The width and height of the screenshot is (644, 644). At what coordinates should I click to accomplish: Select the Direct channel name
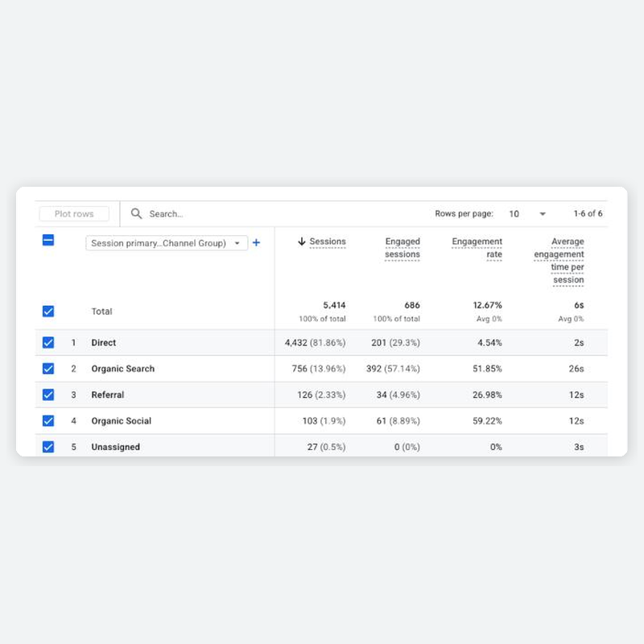pos(104,343)
